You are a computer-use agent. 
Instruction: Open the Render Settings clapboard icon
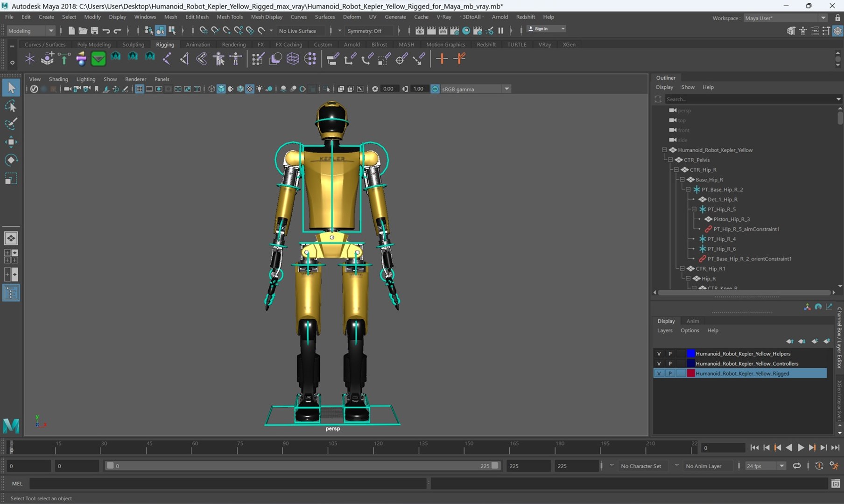pos(454,31)
